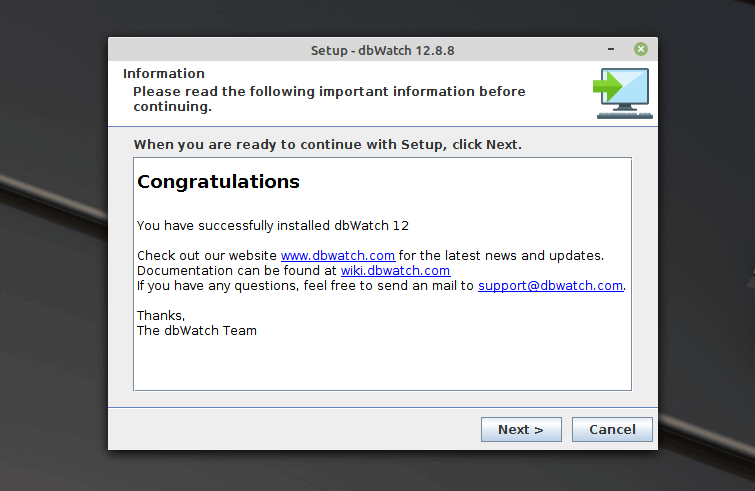Click the installer computer icon with the green arrow
This screenshot has height=491, width=755.
622,93
